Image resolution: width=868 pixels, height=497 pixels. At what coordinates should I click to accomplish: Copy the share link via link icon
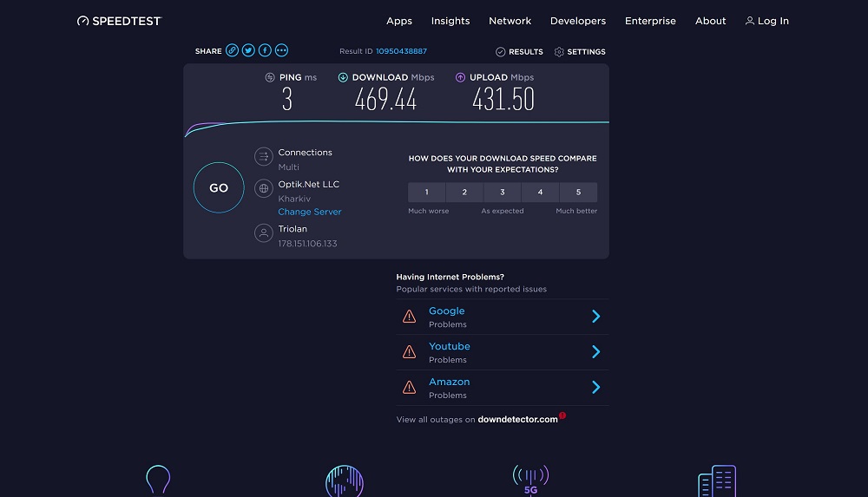click(x=232, y=50)
